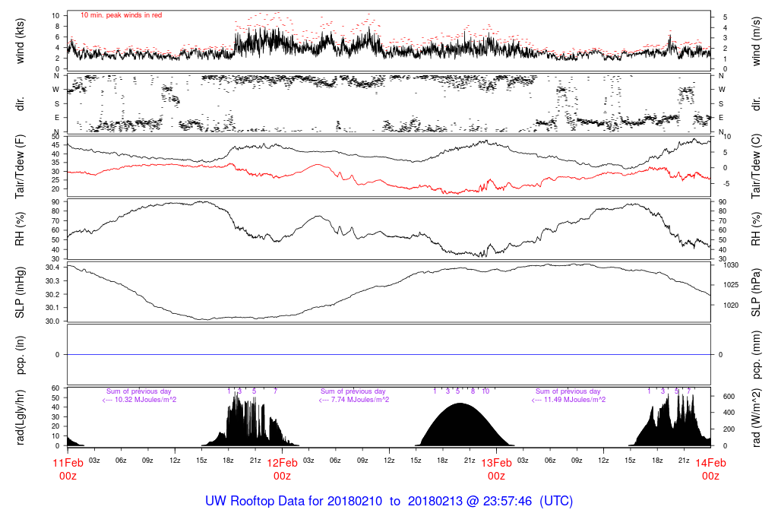Screen dimensions: 778x532
Task: Select the "rad(Lgly/hr)" axis label
Action: [20, 417]
